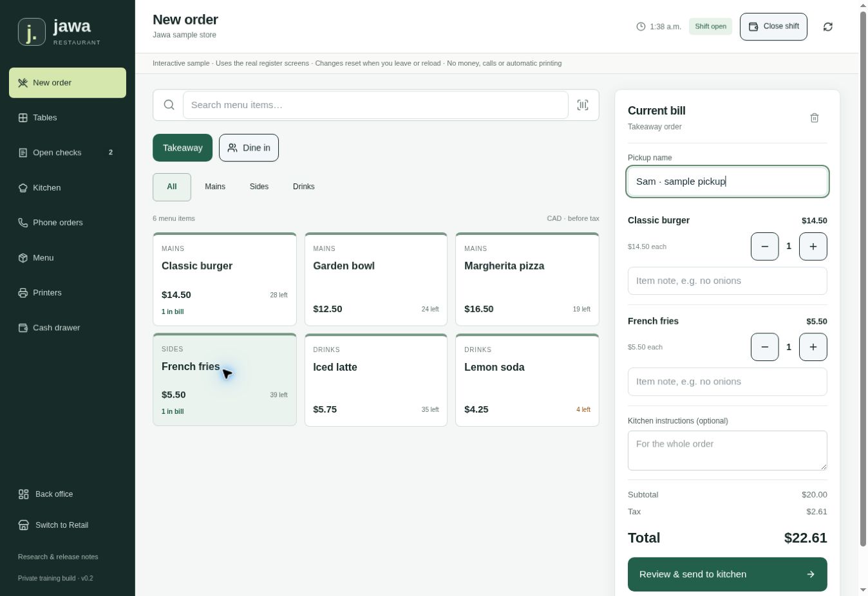Viewport: 868px width, 596px height.
Task: Click the jawa logo icon
Action: tap(32, 32)
